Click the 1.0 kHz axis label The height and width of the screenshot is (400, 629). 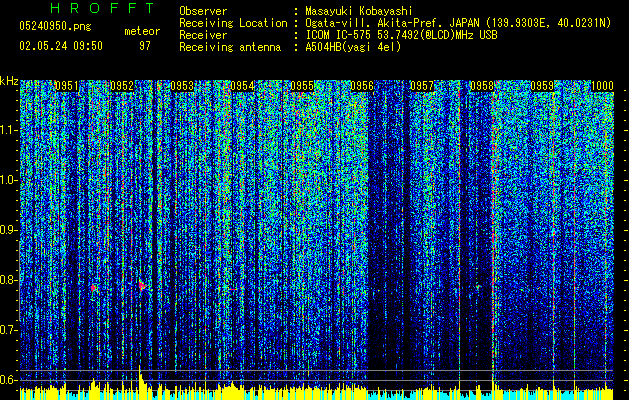(x=9, y=180)
